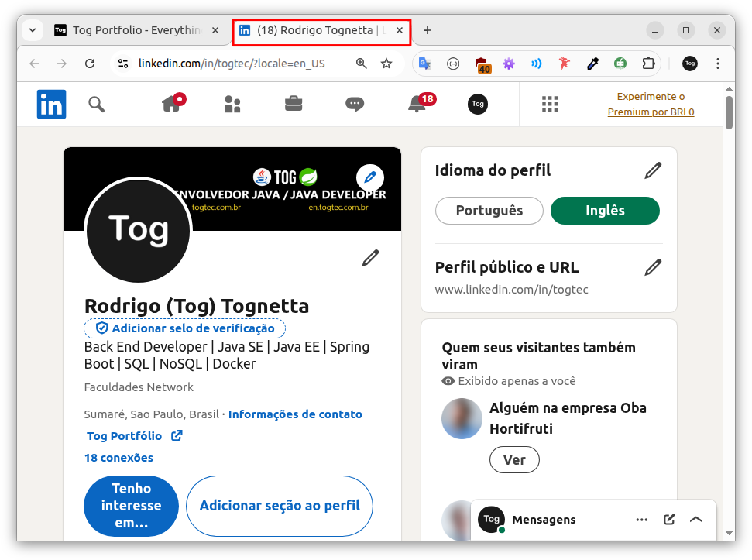The image size is (752, 560).
Task: Open Informações de contato link
Action: [x=295, y=414]
